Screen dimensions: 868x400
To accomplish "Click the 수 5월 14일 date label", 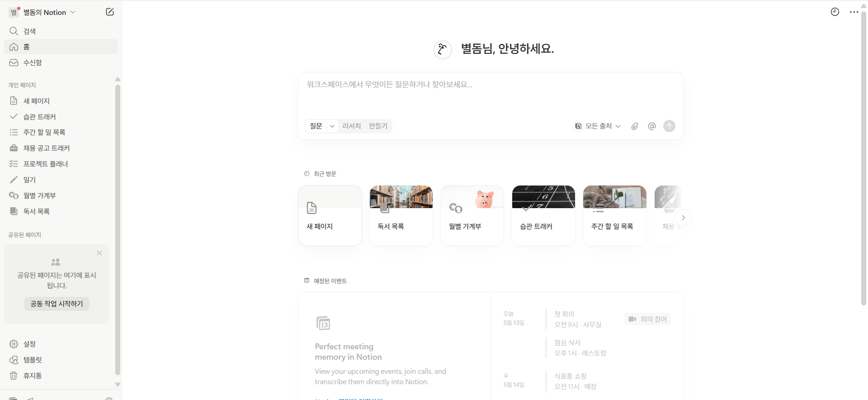I will (x=514, y=380).
